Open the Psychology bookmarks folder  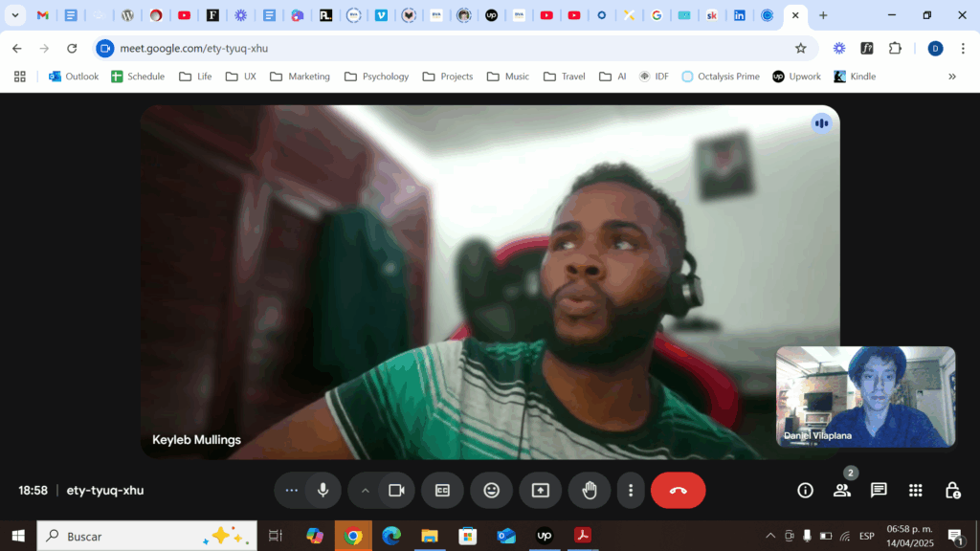pyautogui.click(x=376, y=77)
